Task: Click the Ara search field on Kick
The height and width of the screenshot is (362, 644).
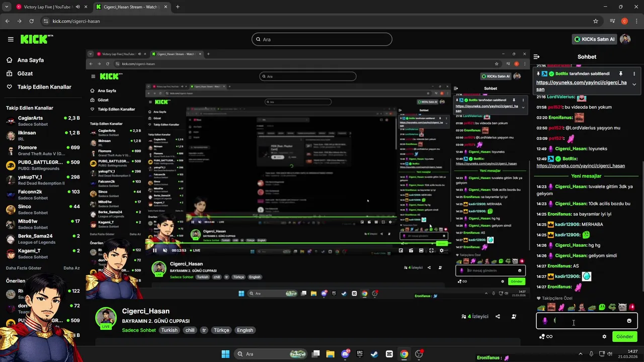Action: click(x=322, y=39)
